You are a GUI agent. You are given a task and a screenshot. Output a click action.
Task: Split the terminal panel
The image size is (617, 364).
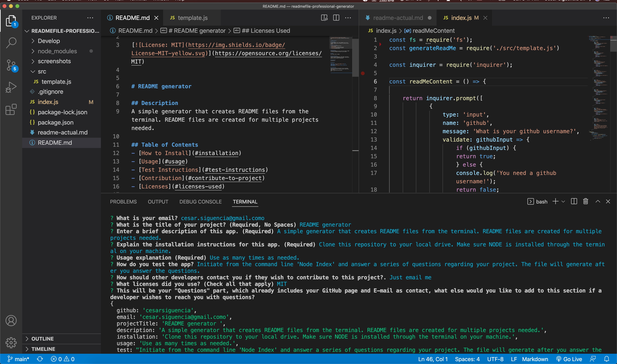pyautogui.click(x=574, y=201)
